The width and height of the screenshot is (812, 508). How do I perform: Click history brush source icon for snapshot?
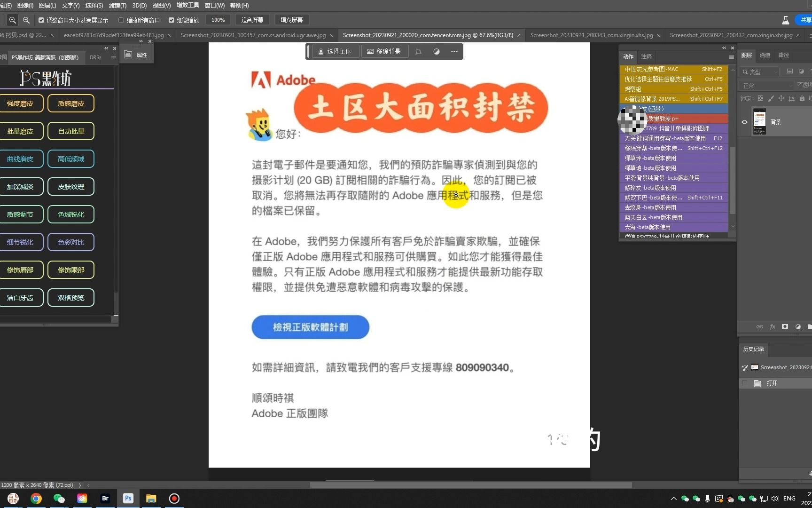(x=744, y=368)
